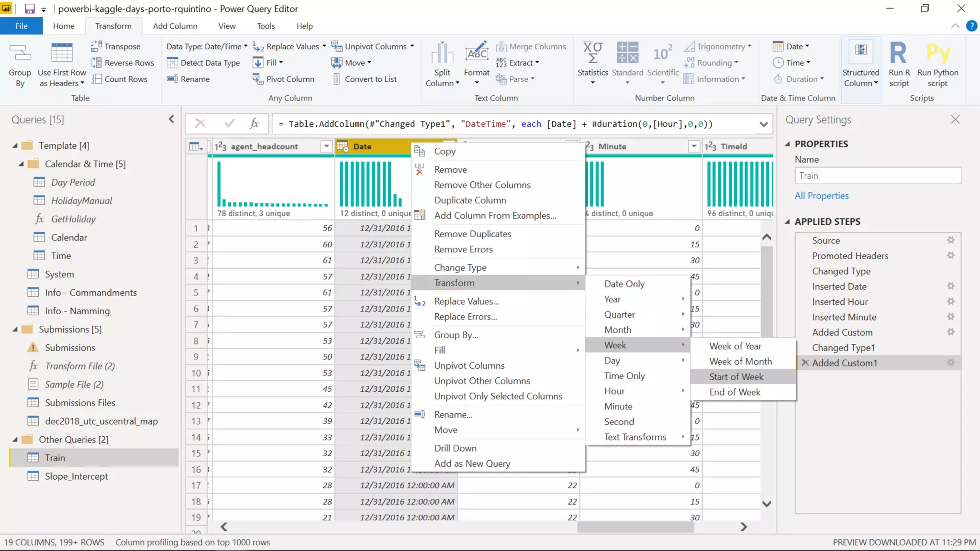
Task: Click Remove Duplicates in context menu
Action: (472, 234)
